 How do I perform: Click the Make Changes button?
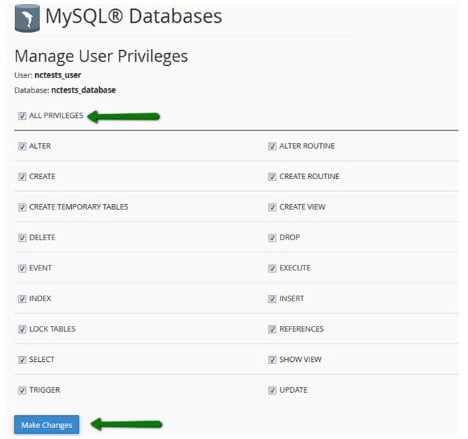tap(47, 425)
